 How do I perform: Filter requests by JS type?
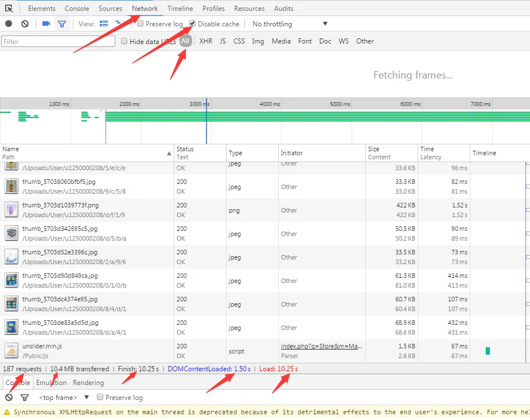(223, 41)
